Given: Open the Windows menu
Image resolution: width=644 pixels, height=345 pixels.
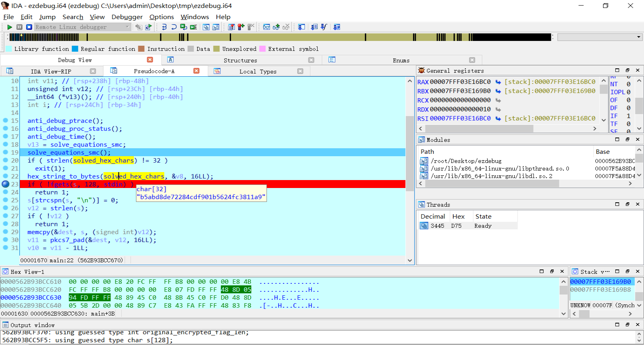Looking at the screenshot, I should pos(195,17).
